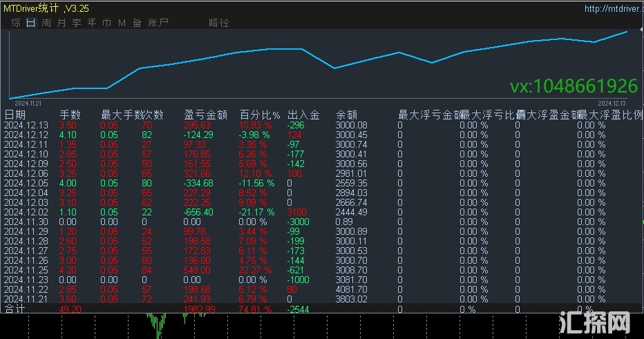Click the M tab
Viewport: 644px width, 339px height.
click(122, 22)
